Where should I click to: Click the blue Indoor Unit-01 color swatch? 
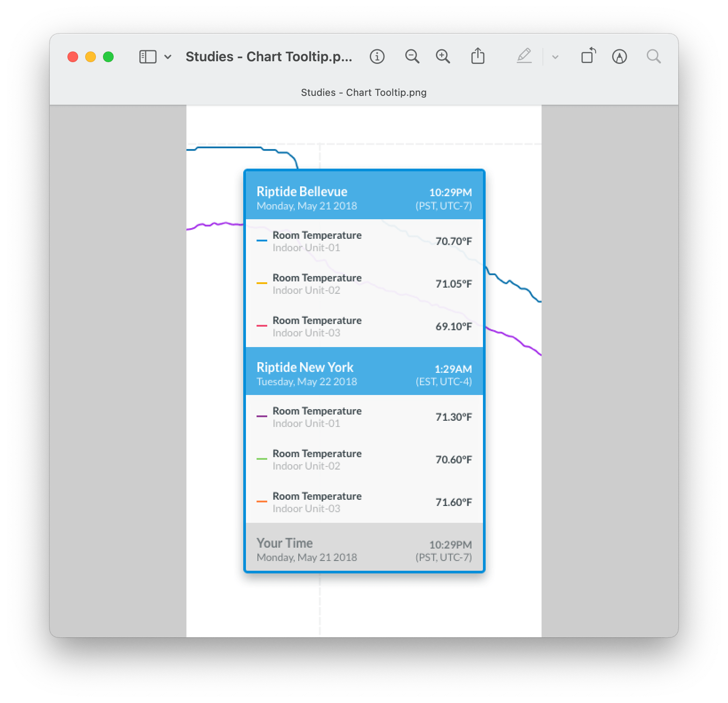tap(262, 241)
